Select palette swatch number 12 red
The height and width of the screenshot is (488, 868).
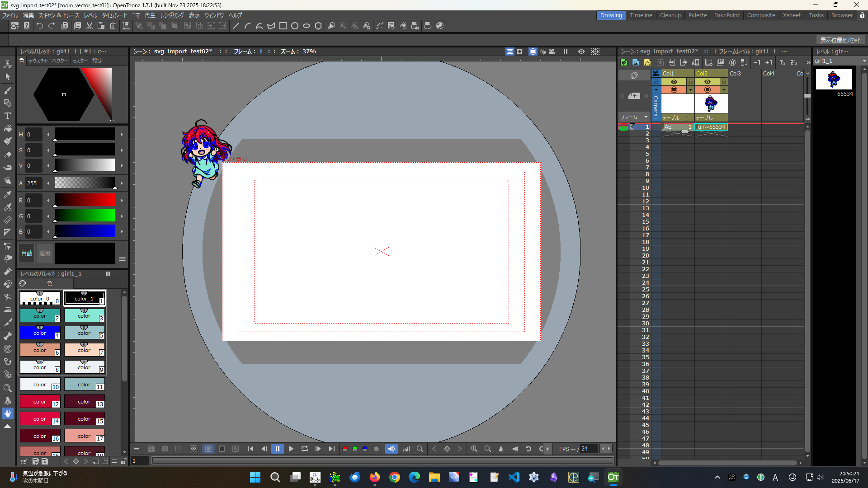[x=40, y=401]
